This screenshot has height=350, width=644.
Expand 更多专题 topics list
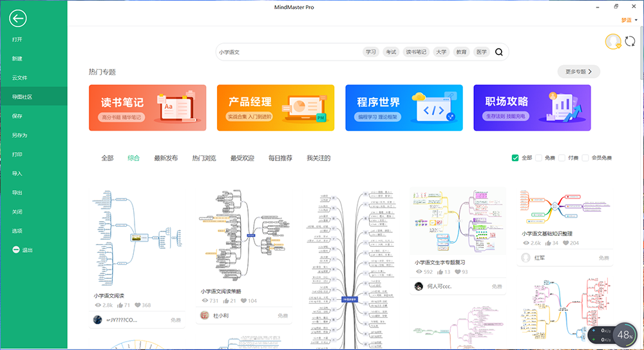pos(578,72)
